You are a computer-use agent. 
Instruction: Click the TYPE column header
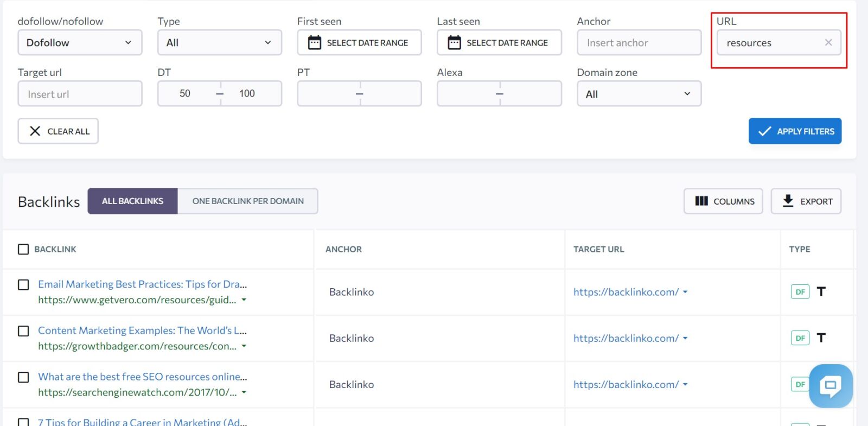click(x=800, y=249)
